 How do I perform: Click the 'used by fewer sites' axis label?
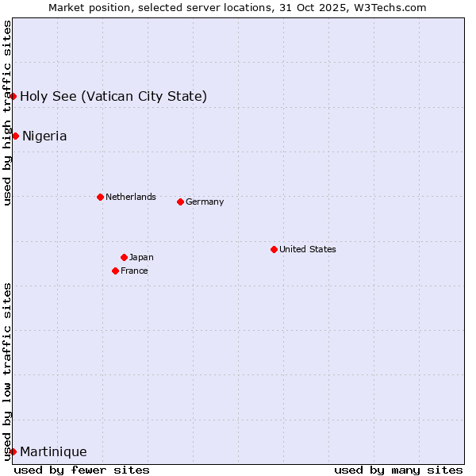click(x=82, y=470)
